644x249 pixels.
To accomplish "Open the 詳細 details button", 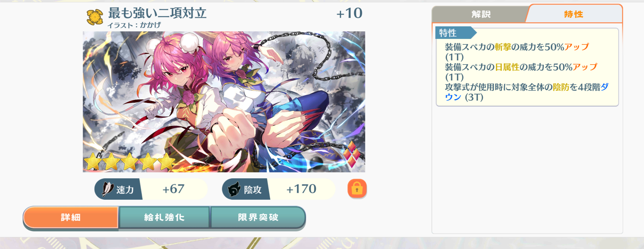I will tap(71, 217).
